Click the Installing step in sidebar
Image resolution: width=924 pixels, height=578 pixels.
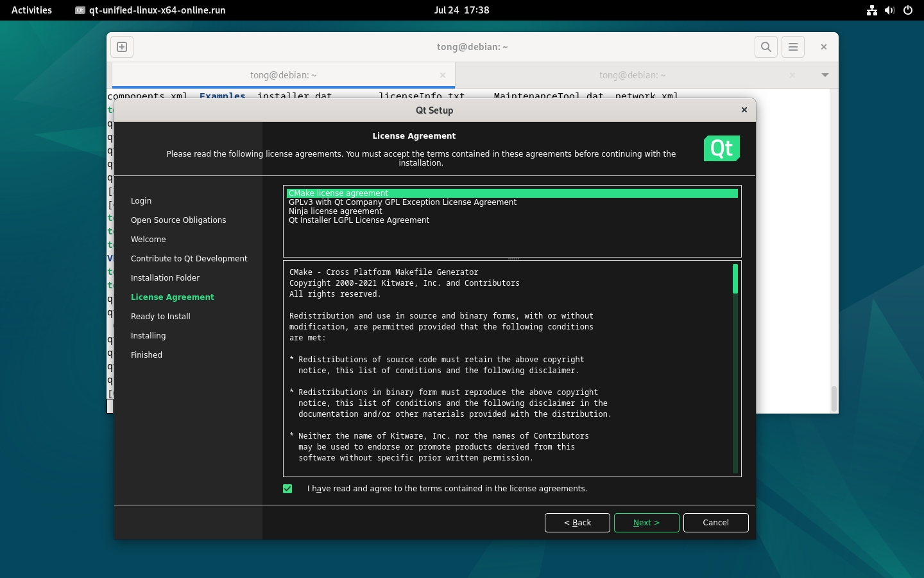pos(148,336)
